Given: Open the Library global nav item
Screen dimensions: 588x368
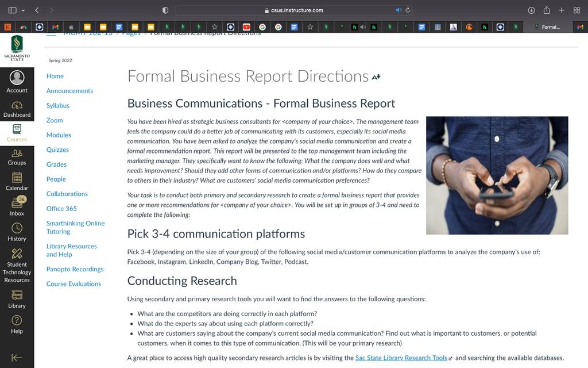Looking at the screenshot, I should point(17,299).
